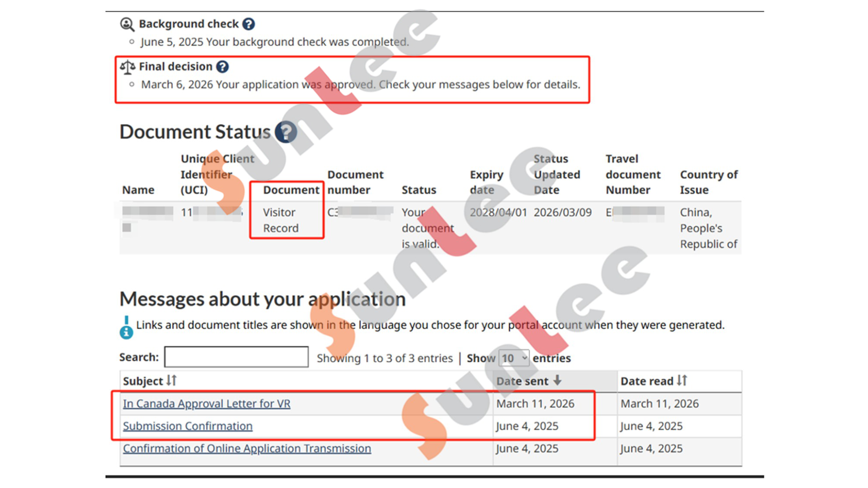The height and width of the screenshot is (488, 868).
Task: Click the Visitor Record document cell
Action: pos(280,220)
